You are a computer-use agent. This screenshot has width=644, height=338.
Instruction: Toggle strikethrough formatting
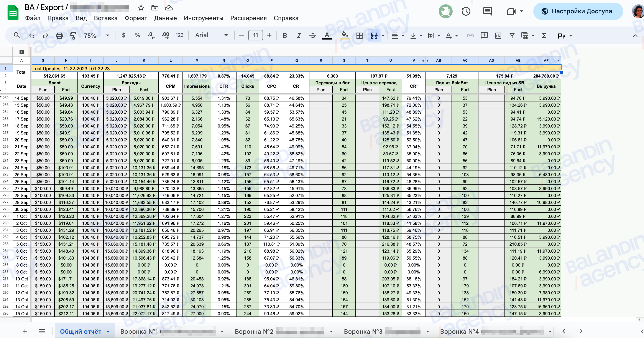(x=313, y=36)
